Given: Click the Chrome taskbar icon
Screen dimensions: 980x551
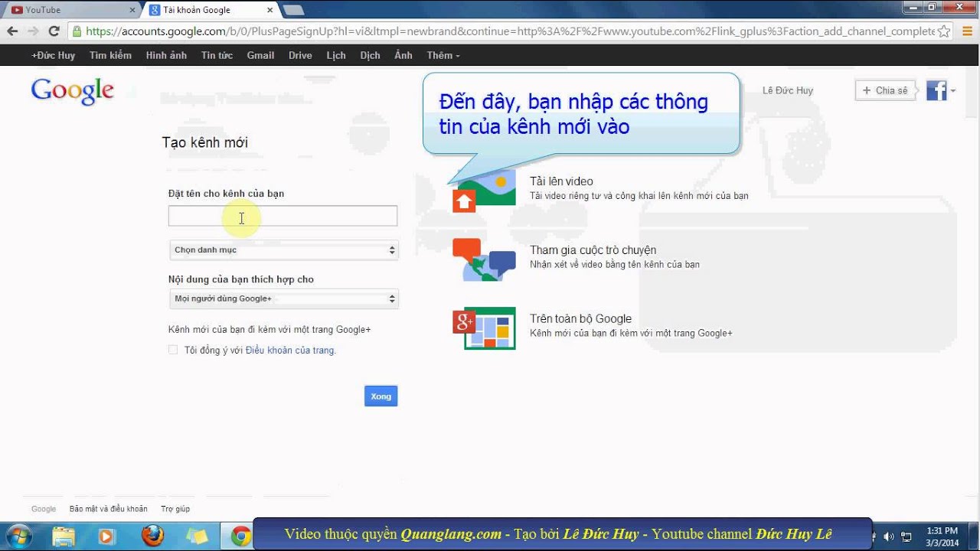Looking at the screenshot, I should coord(241,536).
